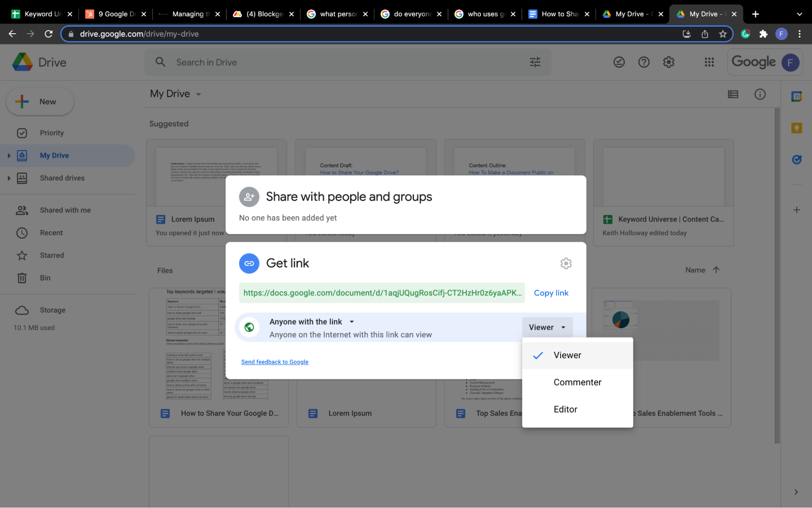Click the checkmark next to Viewer
The height and width of the screenshot is (508, 812).
[x=538, y=355]
